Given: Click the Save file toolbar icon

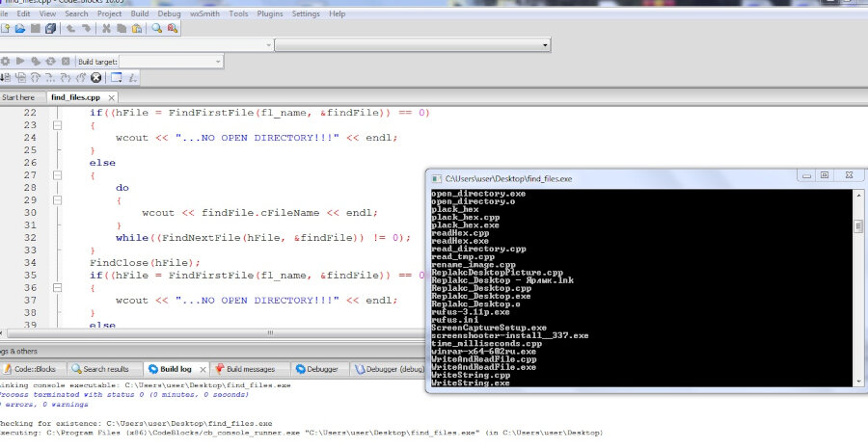Looking at the screenshot, I should pyautogui.click(x=36, y=28).
